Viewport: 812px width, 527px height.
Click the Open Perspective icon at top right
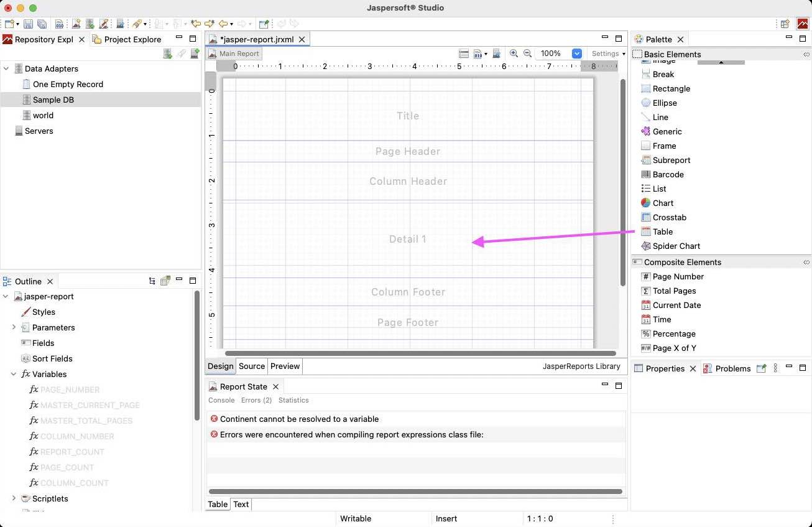tap(785, 24)
